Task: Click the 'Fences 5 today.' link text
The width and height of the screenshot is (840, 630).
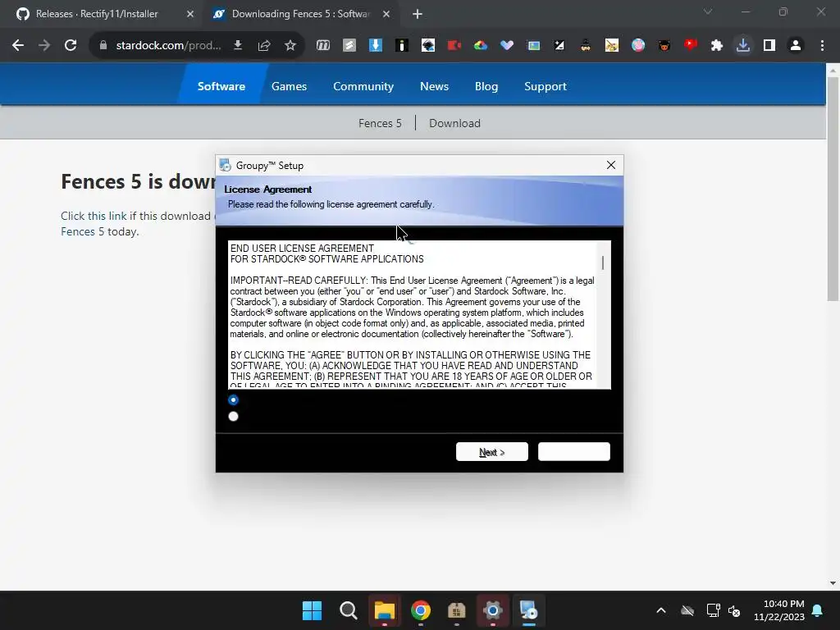Action: [x=99, y=231]
